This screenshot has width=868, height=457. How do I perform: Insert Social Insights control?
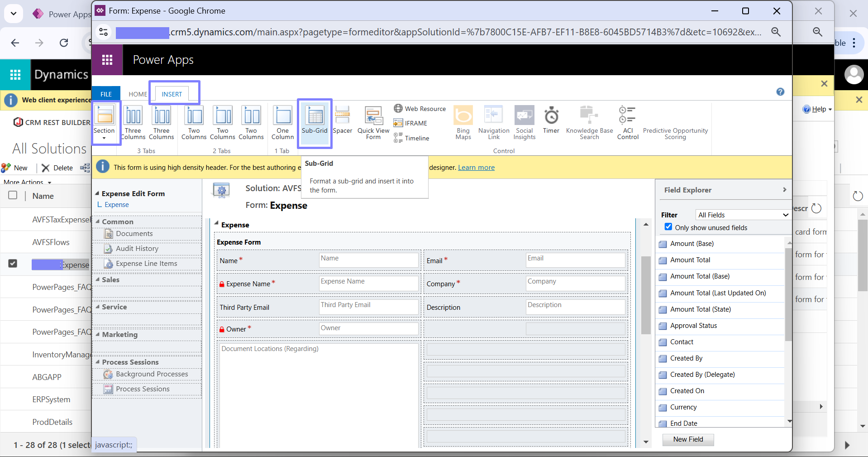[x=525, y=122]
